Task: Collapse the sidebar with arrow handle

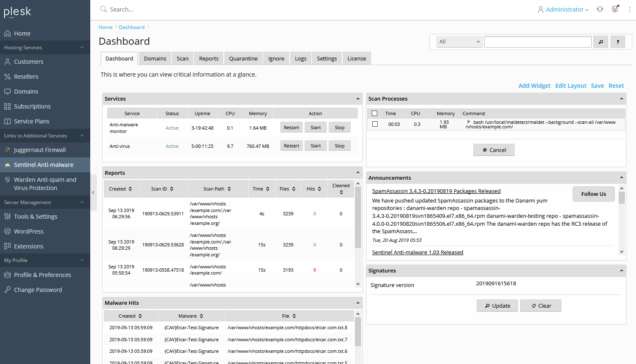Action: [94, 193]
